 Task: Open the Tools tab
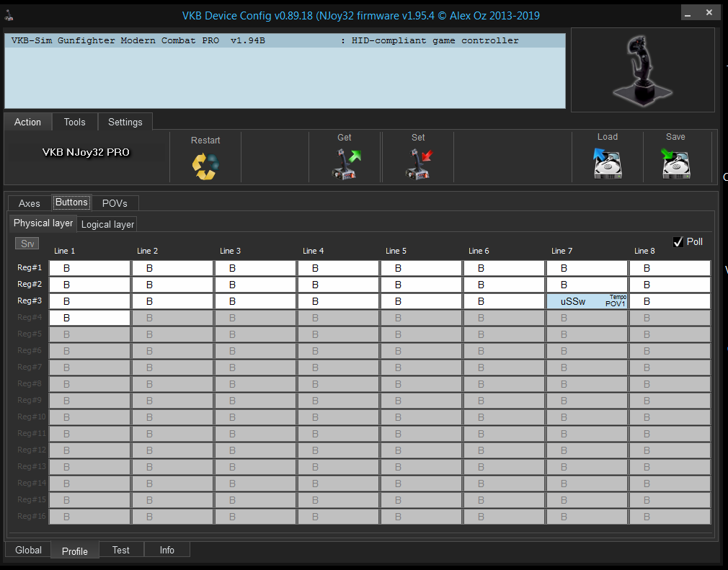(x=75, y=122)
